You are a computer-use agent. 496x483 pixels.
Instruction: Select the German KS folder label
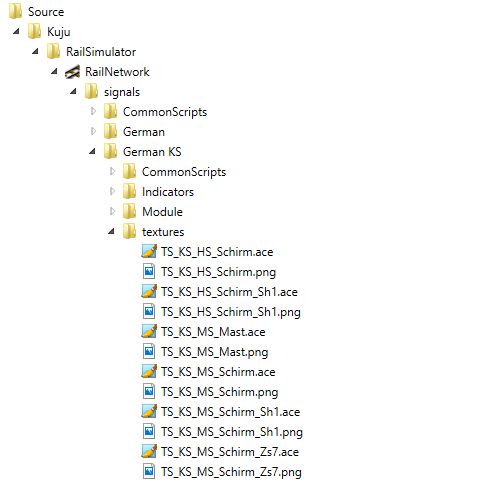pos(152,152)
